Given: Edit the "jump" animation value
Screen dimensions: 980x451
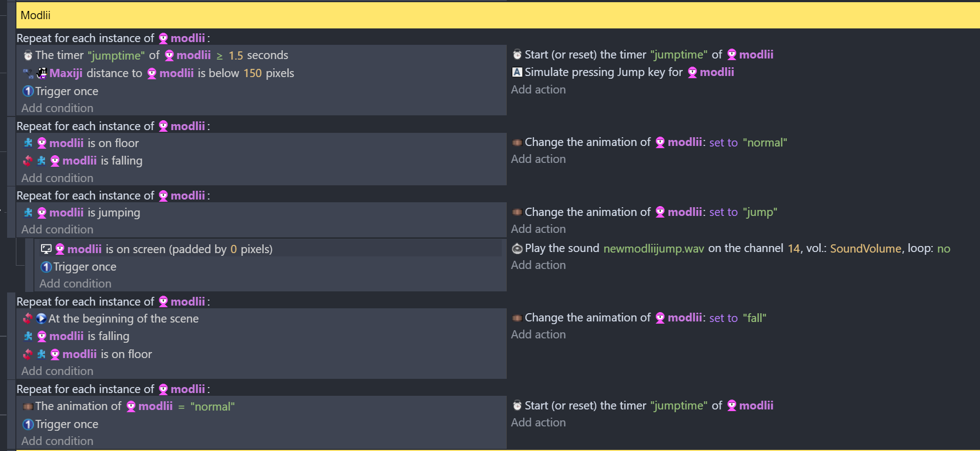Looking at the screenshot, I should click(760, 212).
